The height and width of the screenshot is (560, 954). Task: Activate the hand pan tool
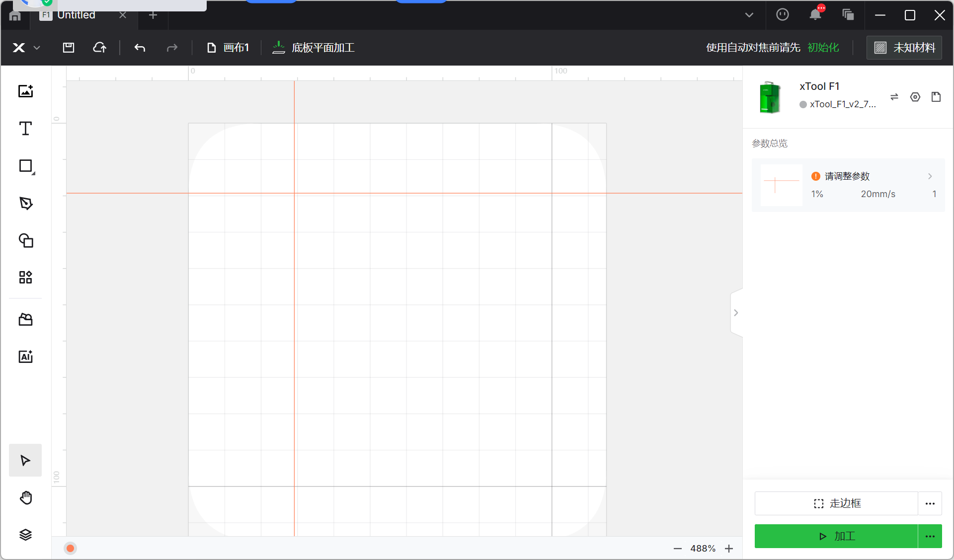pos(25,497)
